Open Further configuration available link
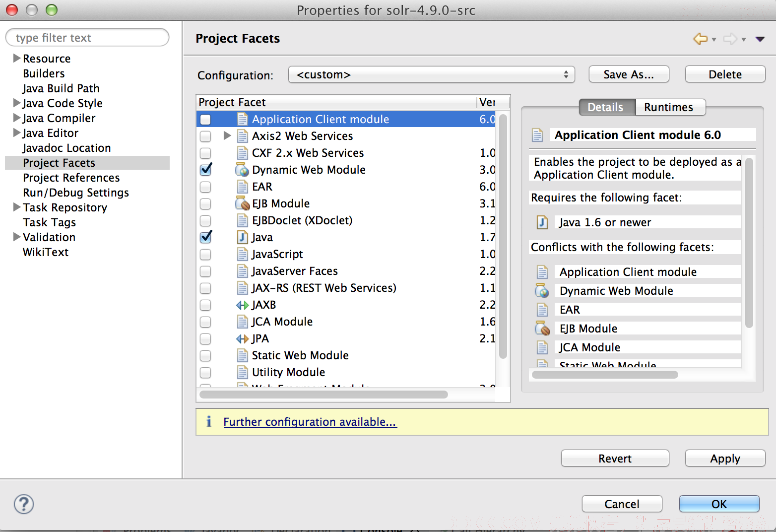Image resolution: width=776 pixels, height=532 pixels. [x=310, y=422]
